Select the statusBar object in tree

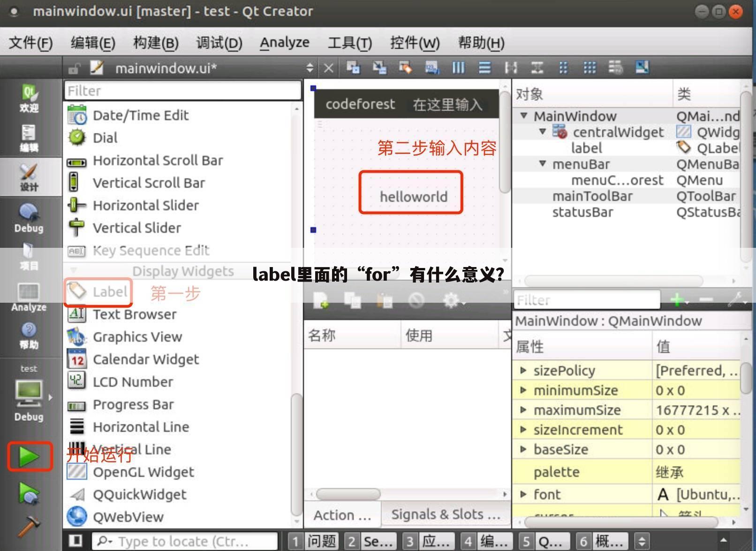(582, 212)
